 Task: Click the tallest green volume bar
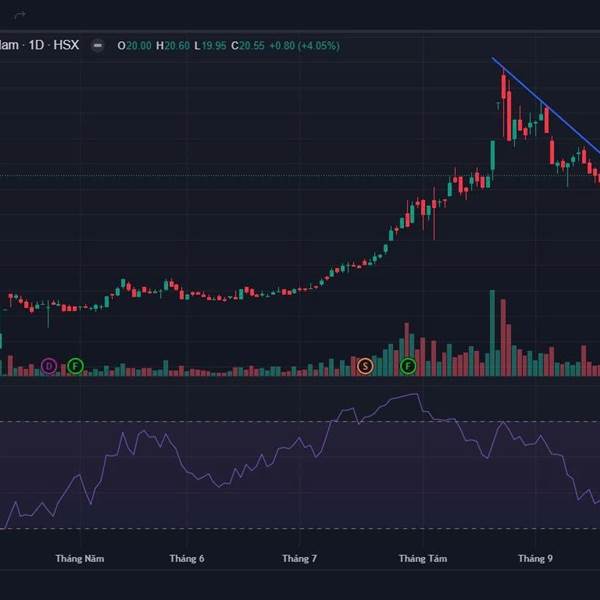point(492,333)
